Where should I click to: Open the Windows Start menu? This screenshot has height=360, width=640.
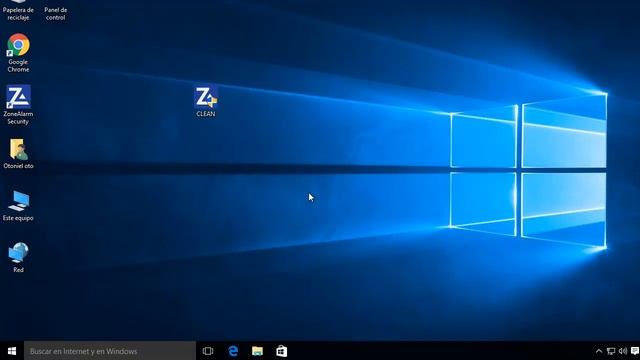pos(12,351)
